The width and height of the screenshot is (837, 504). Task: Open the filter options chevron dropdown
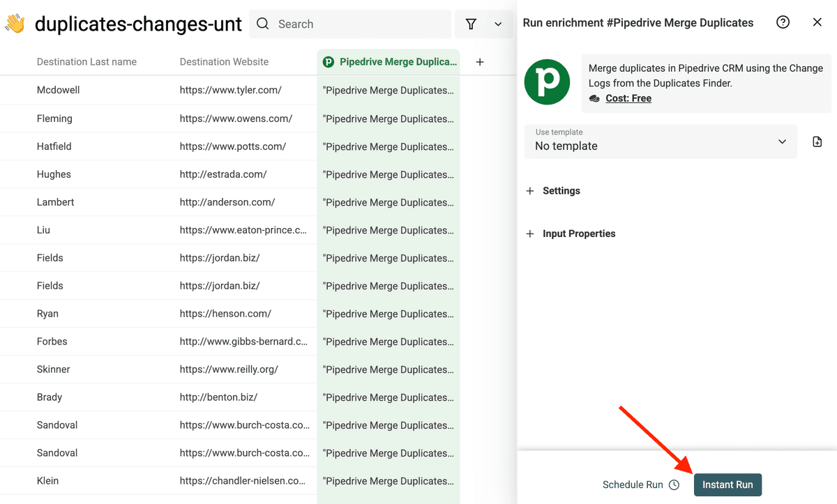498,24
